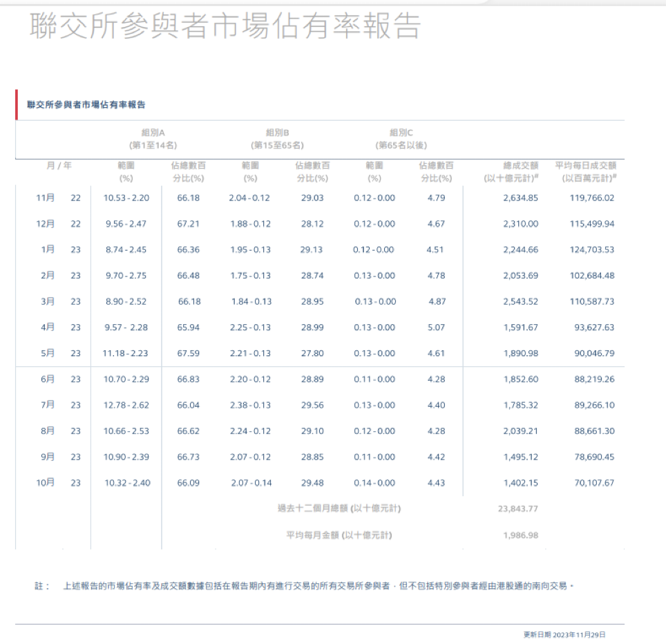Click the 佔總數百分比(%) heading under 組別B
The height and width of the screenshot is (644, 666).
[312, 171]
